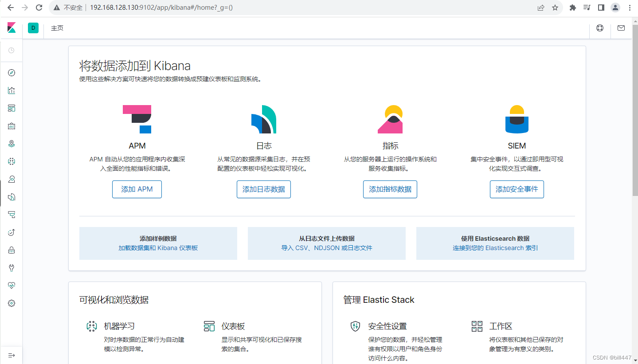Reload the page

39,8
